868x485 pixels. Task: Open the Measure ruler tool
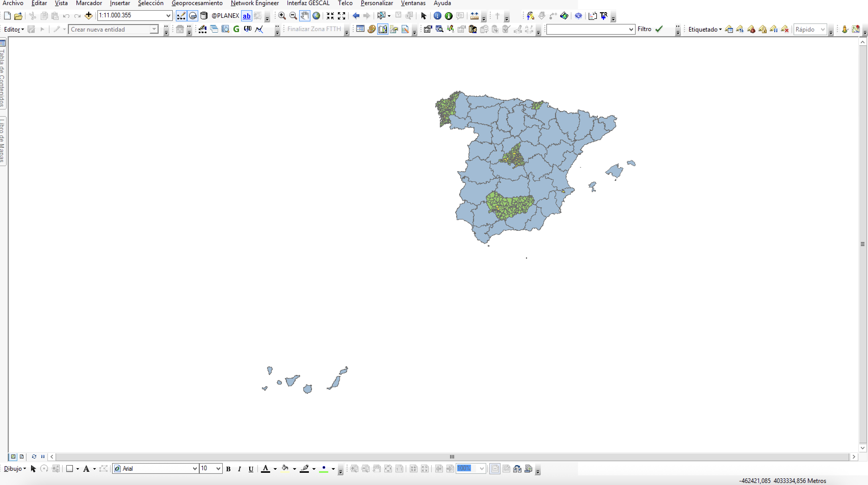click(x=474, y=16)
